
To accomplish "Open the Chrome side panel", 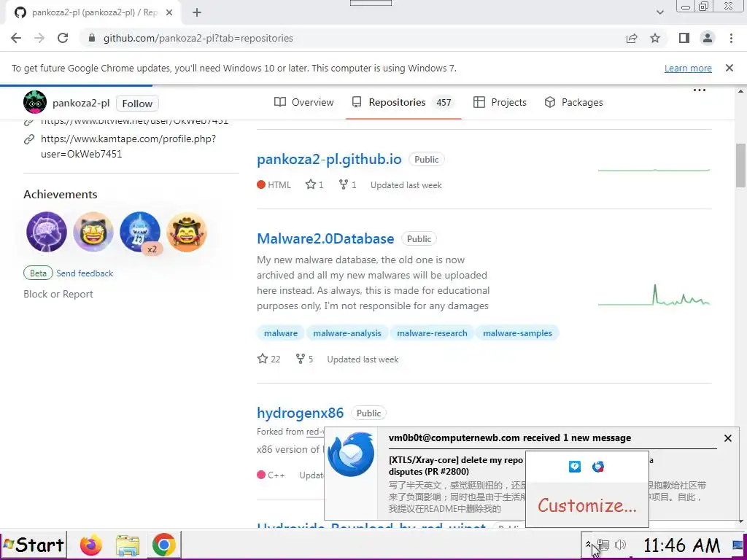I will (684, 38).
